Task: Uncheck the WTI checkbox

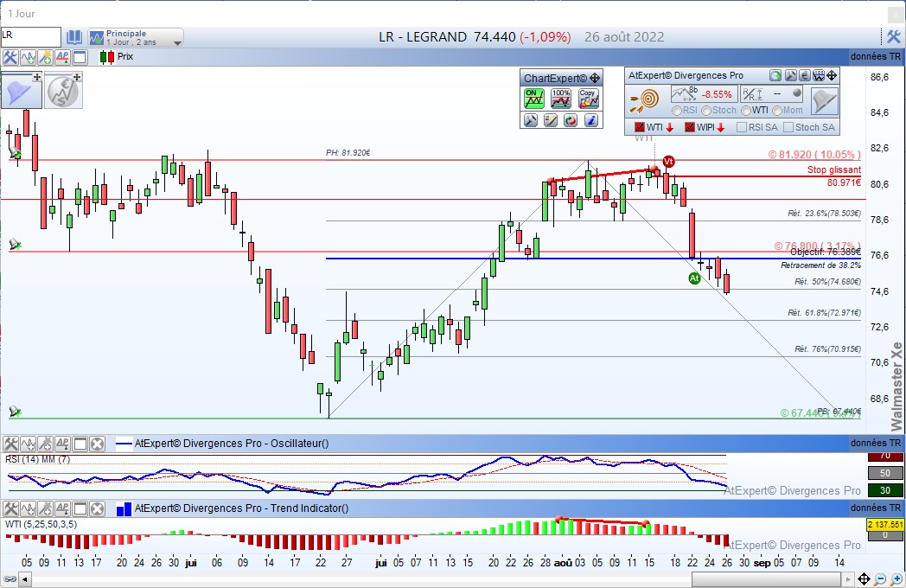Action: click(x=639, y=127)
